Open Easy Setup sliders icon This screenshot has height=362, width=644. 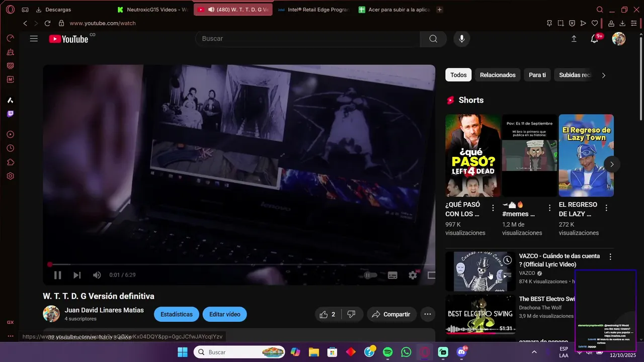coord(634,23)
